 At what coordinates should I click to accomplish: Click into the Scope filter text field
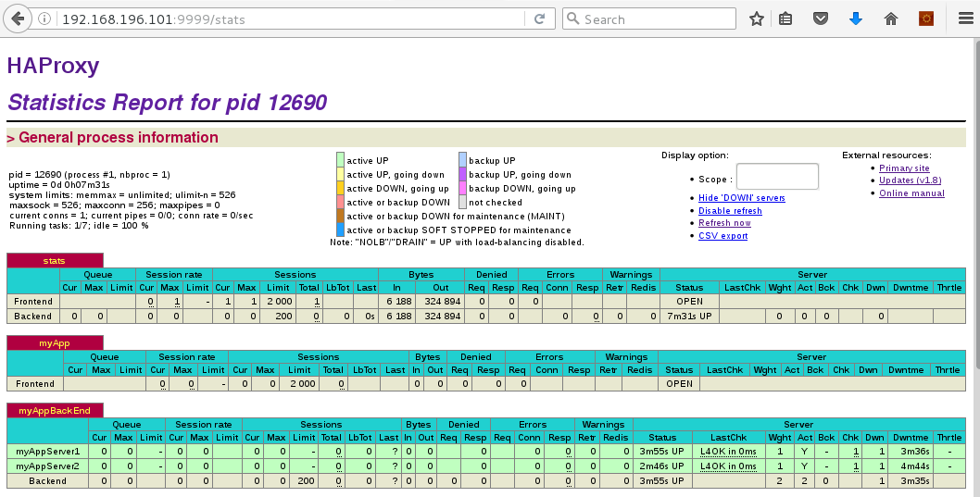pyautogui.click(x=777, y=177)
